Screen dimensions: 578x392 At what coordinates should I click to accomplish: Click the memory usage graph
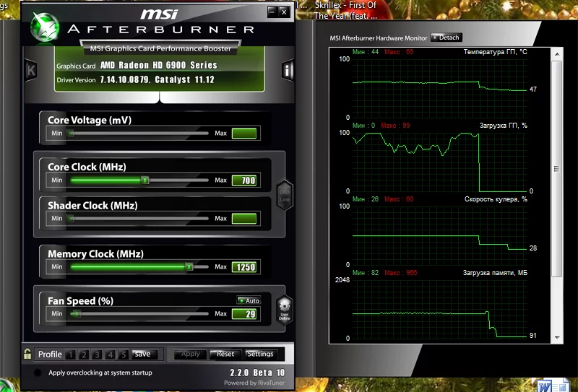[439, 310]
